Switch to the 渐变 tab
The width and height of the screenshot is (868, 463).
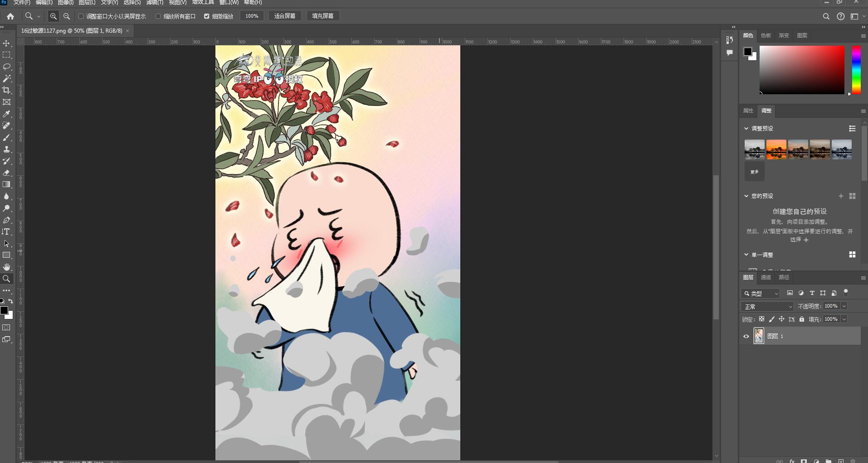tap(784, 35)
